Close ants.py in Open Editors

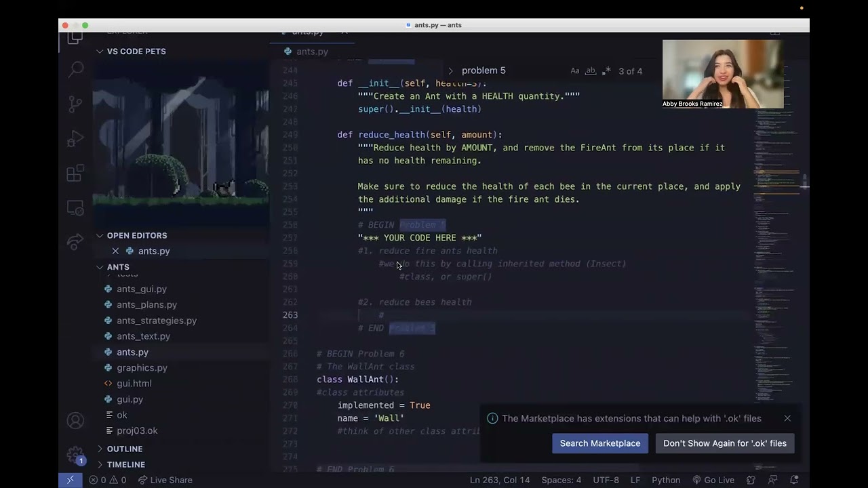(x=115, y=251)
